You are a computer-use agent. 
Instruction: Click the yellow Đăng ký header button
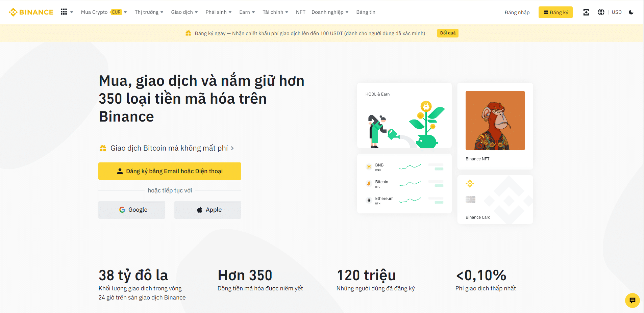point(555,12)
